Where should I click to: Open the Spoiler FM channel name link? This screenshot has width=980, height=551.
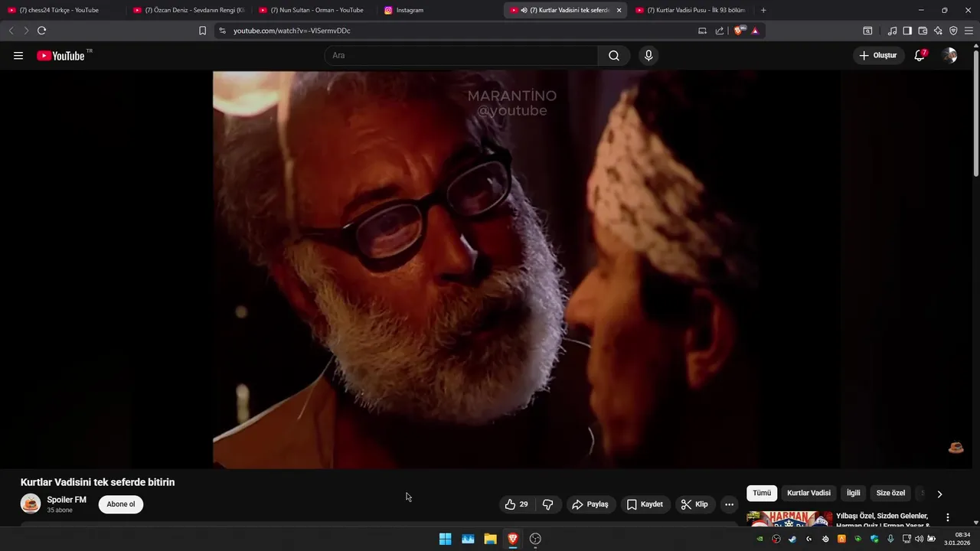point(67,500)
